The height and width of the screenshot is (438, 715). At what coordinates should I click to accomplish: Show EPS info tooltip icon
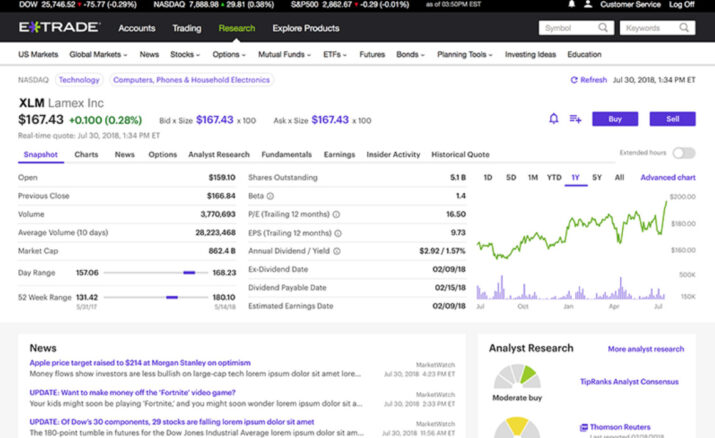[338, 233]
